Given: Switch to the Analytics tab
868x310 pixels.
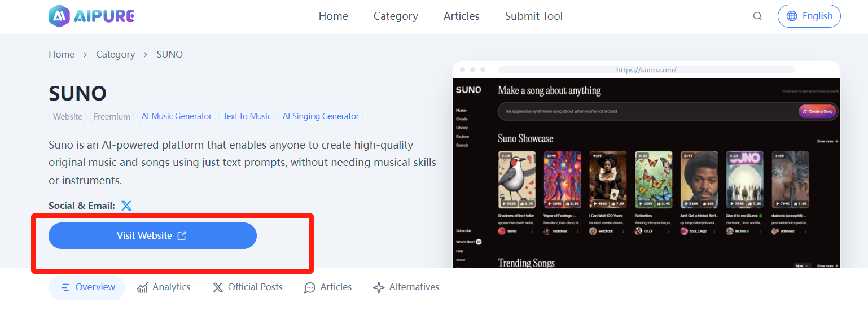Looking at the screenshot, I should tap(164, 287).
